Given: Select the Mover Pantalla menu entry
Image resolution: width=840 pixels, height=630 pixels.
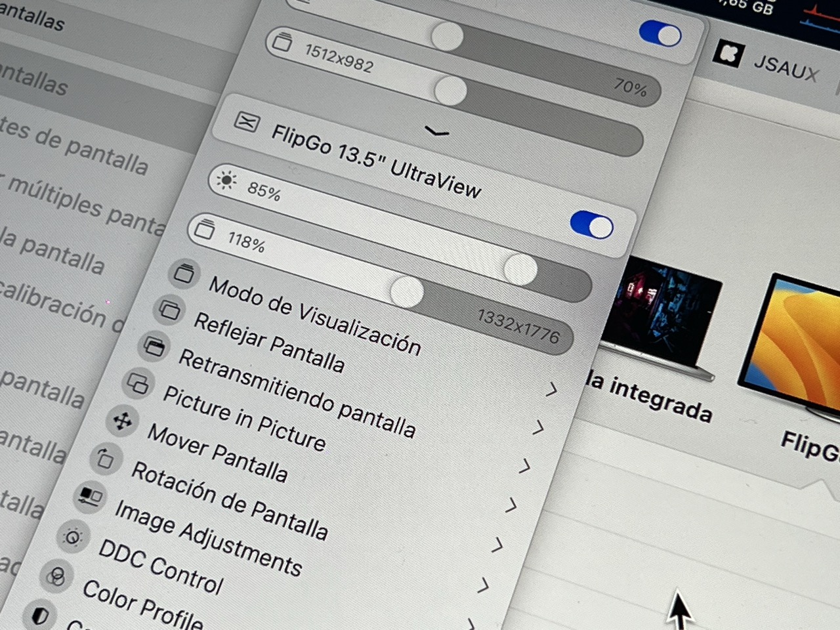Looking at the screenshot, I should [217, 453].
